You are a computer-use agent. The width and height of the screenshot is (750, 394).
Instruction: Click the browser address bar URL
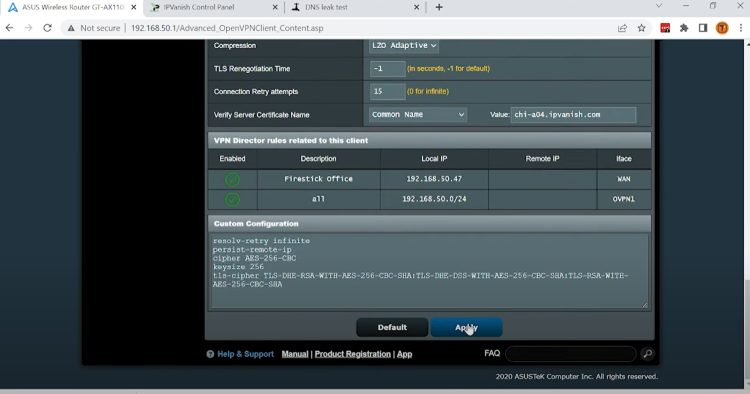227,28
